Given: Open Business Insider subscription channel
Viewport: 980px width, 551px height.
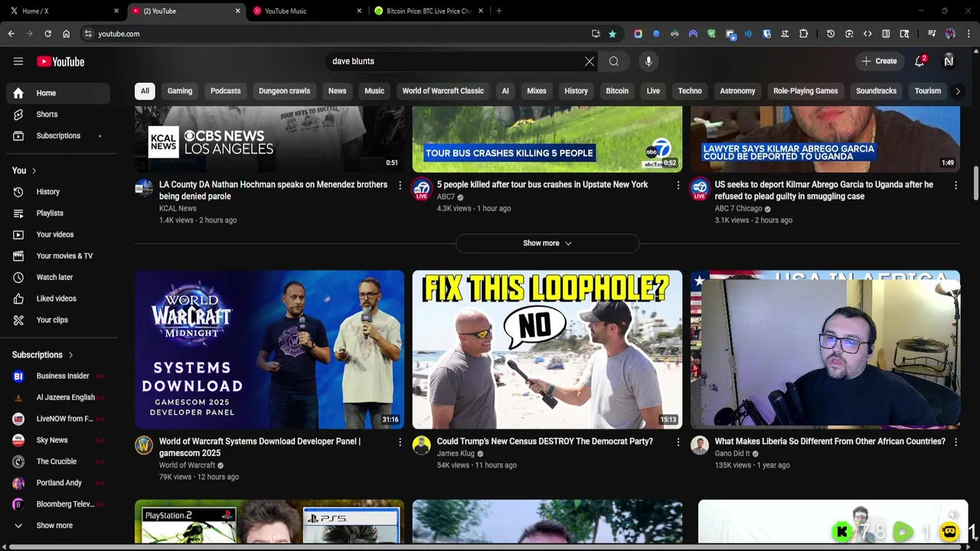Looking at the screenshot, I should (58, 377).
